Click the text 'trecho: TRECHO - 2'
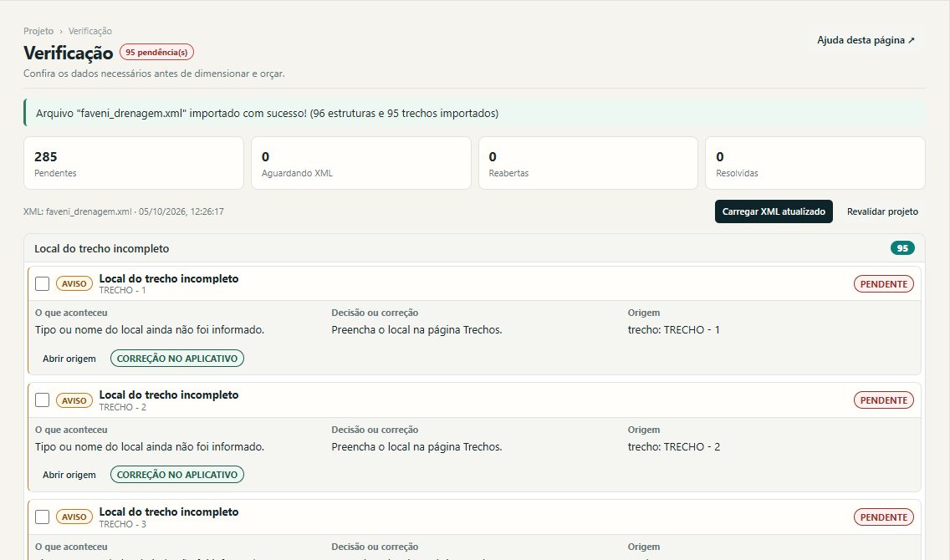The width and height of the screenshot is (950, 560). (674, 447)
